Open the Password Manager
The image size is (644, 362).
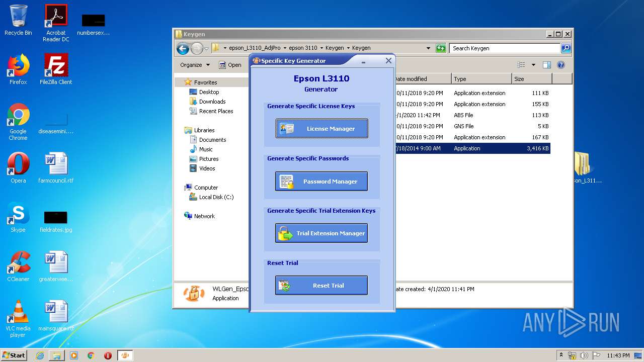pos(321,181)
